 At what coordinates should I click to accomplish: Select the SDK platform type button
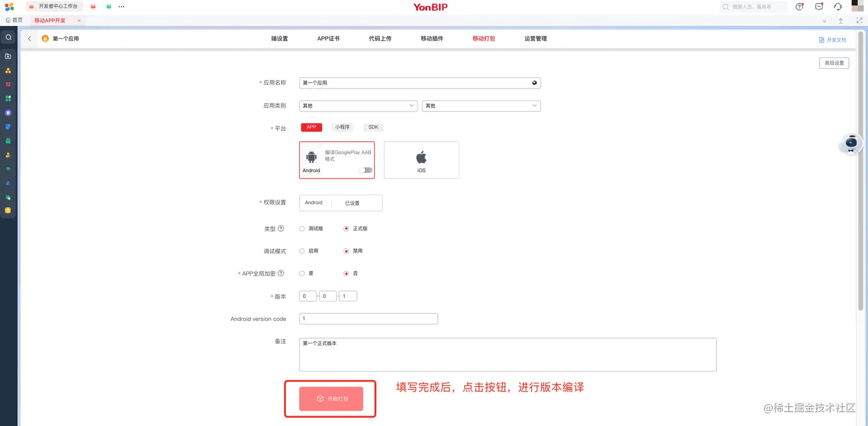(373, 127)
